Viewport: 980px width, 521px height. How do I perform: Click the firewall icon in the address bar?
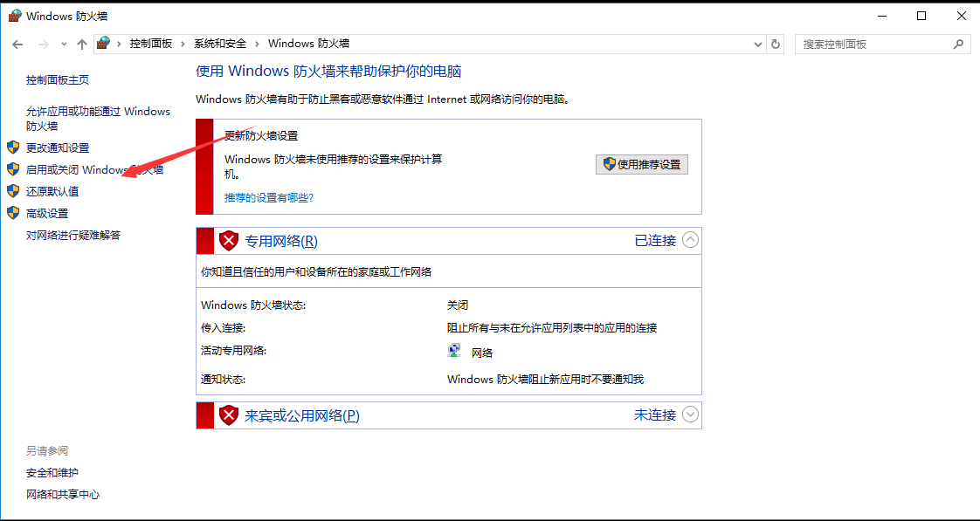point(103,44)
